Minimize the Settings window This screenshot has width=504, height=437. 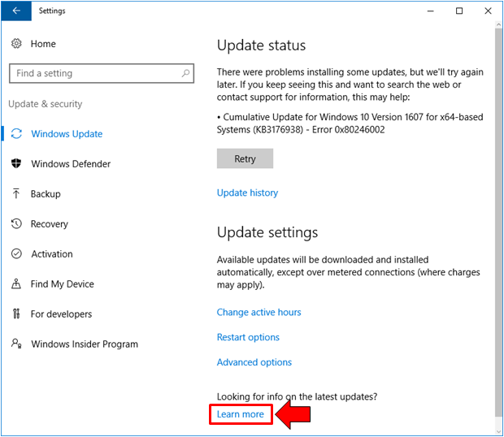[430, 11]
